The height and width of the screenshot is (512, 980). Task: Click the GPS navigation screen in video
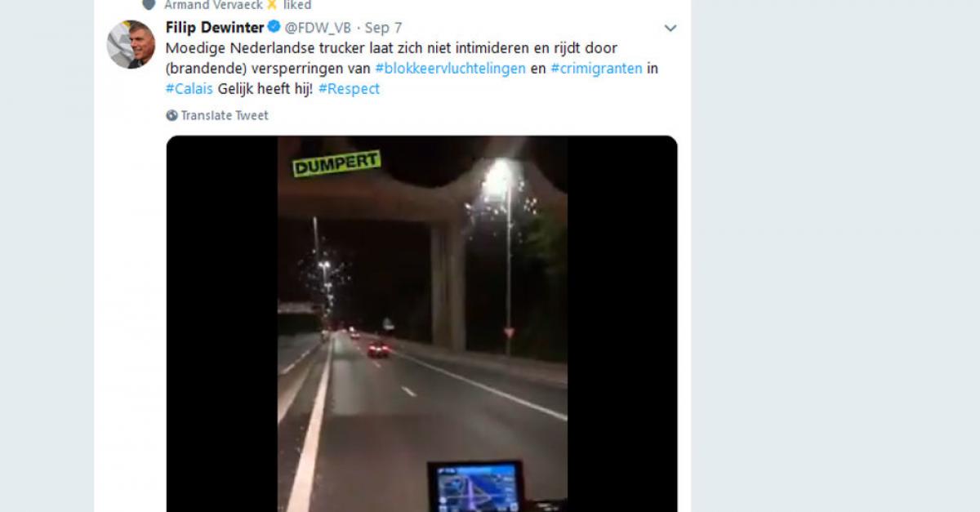coord(475,487)
